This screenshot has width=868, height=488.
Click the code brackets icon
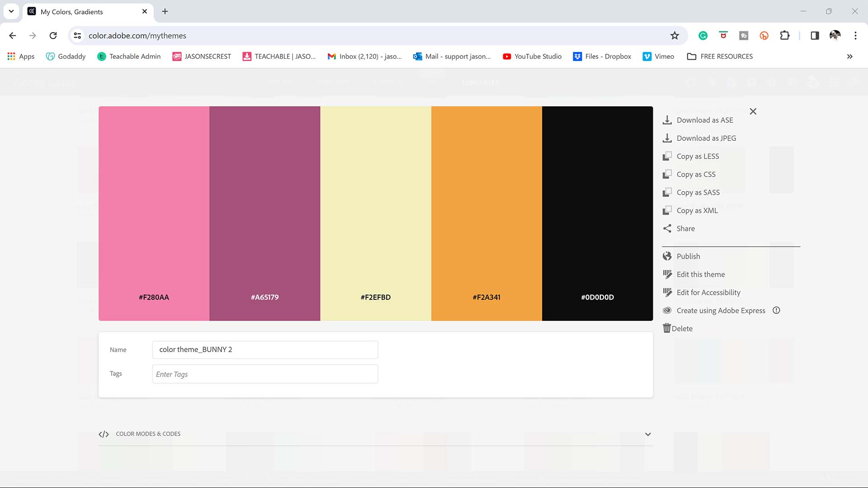point(104,434)
